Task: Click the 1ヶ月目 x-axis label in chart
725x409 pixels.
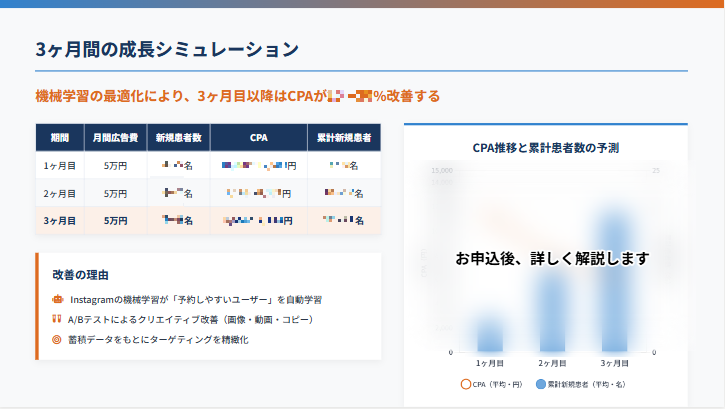Action: pos(490,363)
